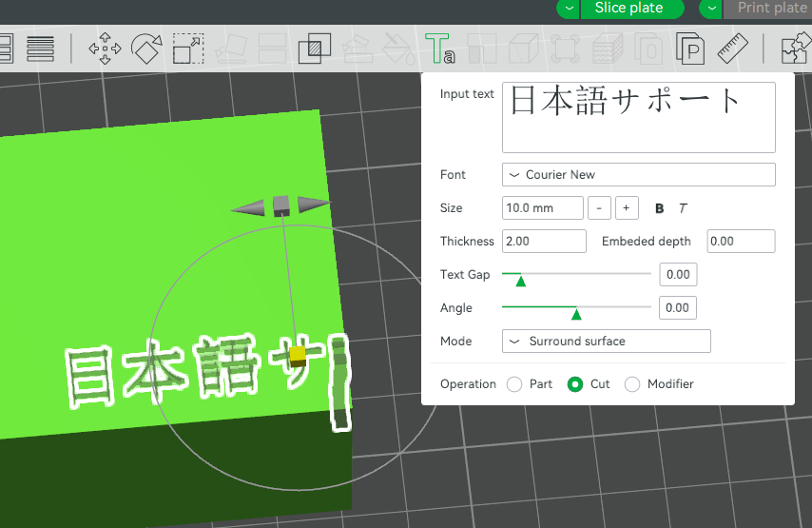Click the Print plate button
Screen dimensions: 812x528
(768, 9)
